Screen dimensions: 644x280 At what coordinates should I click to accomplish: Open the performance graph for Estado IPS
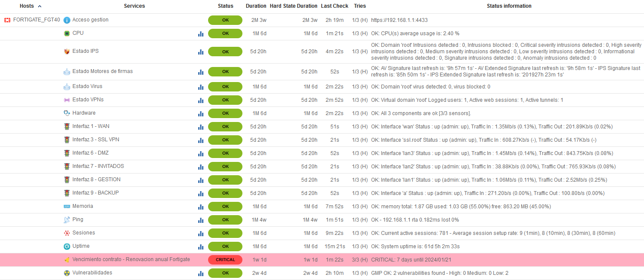201,52
